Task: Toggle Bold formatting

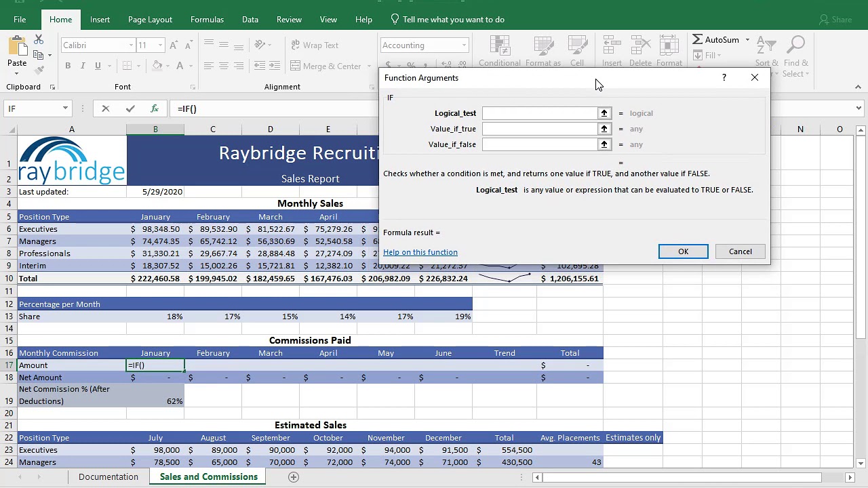Action: point(68,66)
